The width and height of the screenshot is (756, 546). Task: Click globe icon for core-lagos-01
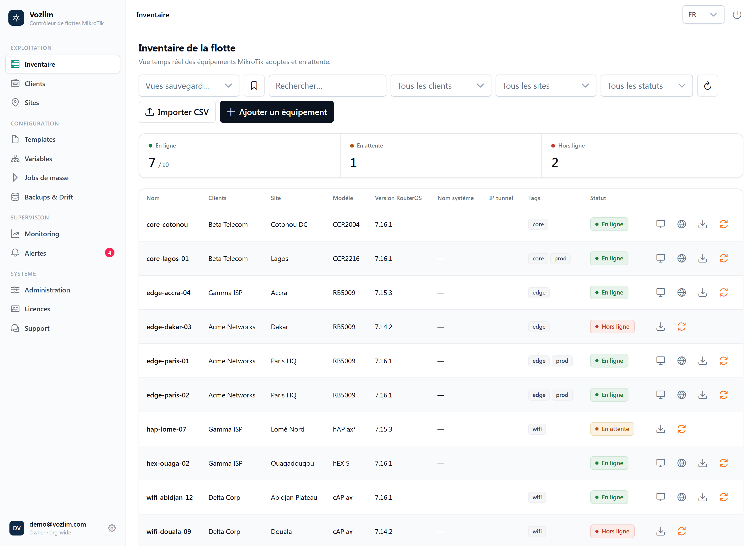coord(681,258)
